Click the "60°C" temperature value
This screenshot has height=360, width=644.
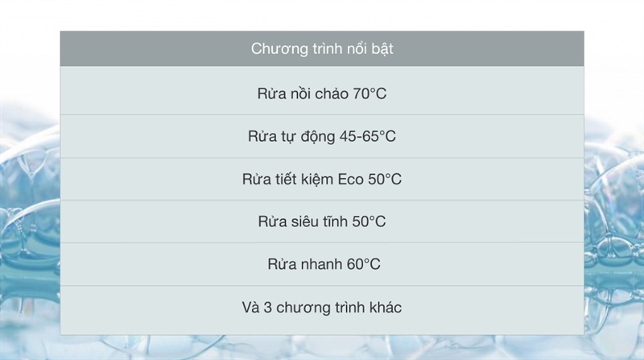click(x=363, y=264)
